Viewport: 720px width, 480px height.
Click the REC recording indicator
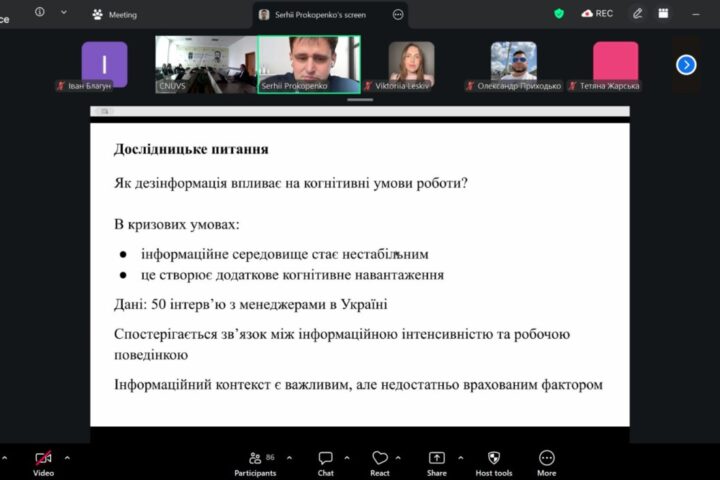597,14
